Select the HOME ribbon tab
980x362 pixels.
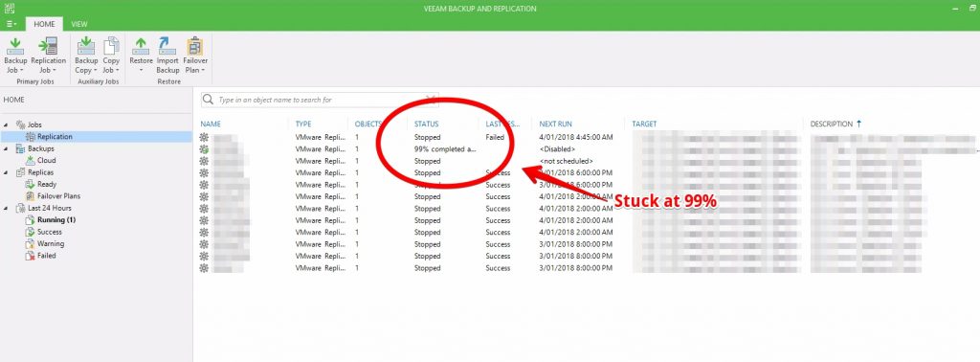coord(44,24)
